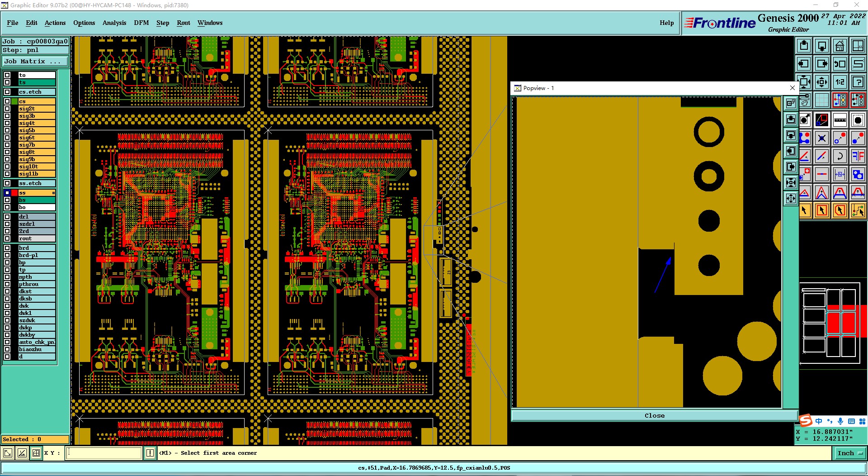Image resolution: width=868 pixels, height=476 pixels.
Task: Toggle the 'sig2t' layer checkbox
Action: (7, 109)
